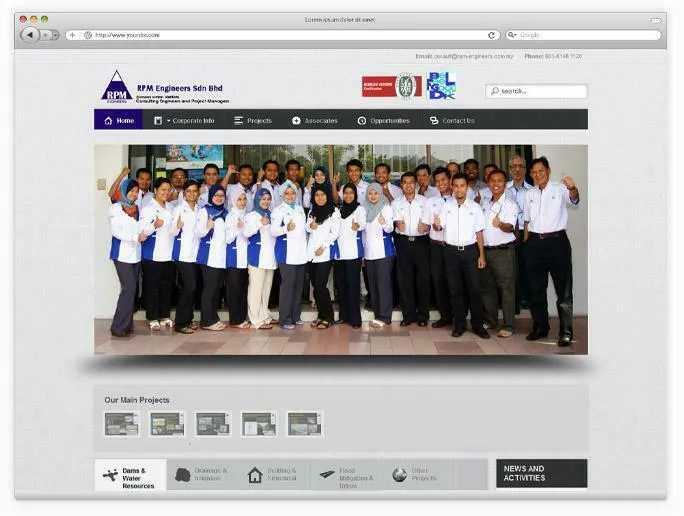Image resolution: width=684 pixels, height=516 pixels.
Task: Click the Other Projects globe icon
Action: [x=399, y=475]
